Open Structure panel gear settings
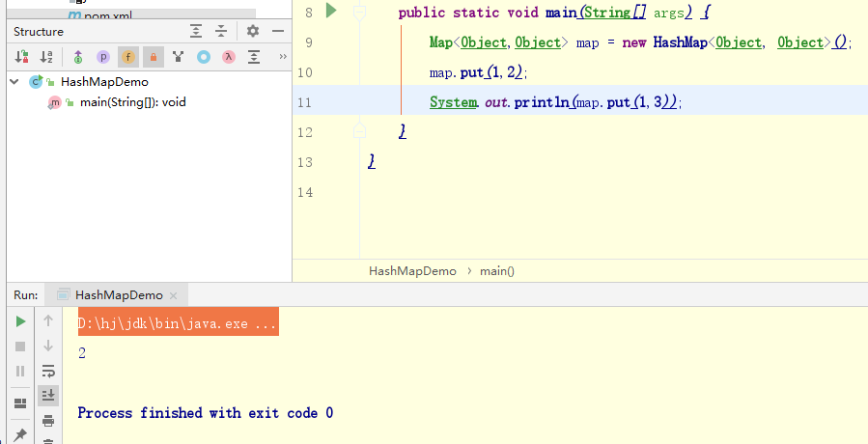Screen dimensions: 868x444 (253, 32)
